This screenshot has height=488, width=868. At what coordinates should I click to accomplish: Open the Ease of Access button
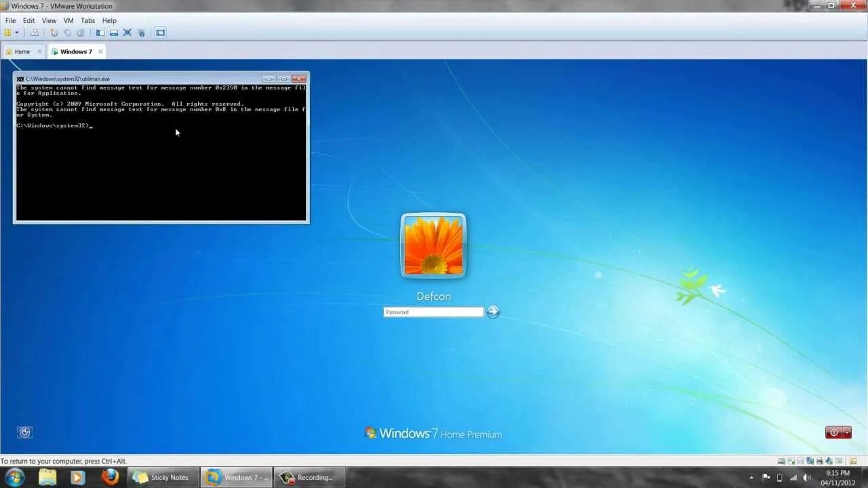25,432
